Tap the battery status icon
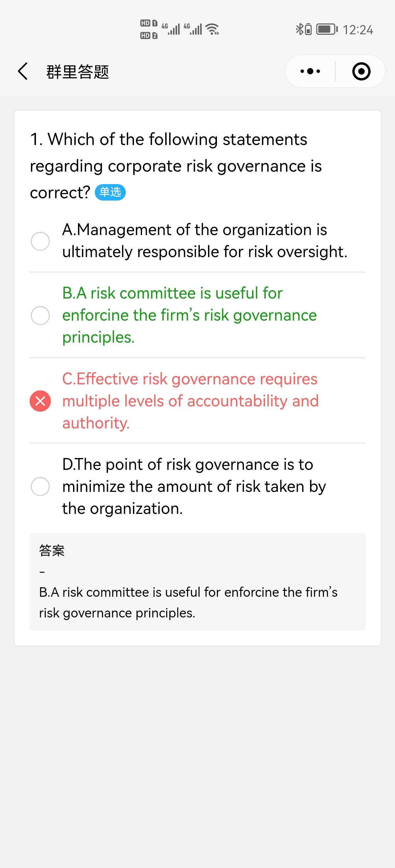Image resolution: width=395 pixels, height=868 pixels. click(326, 29)
